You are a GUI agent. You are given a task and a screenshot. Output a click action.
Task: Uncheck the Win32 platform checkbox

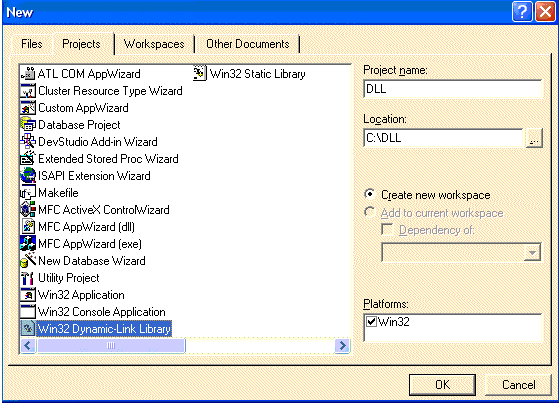click(x=371, y=322)
